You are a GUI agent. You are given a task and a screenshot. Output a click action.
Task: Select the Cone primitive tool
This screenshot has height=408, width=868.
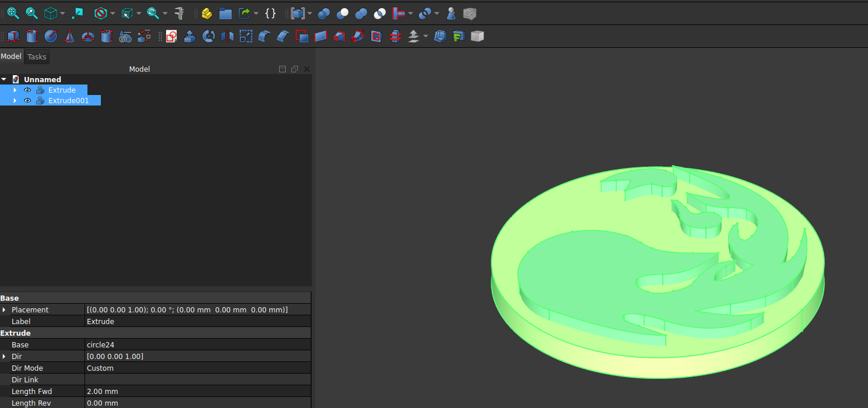click(x=69, y=37)
